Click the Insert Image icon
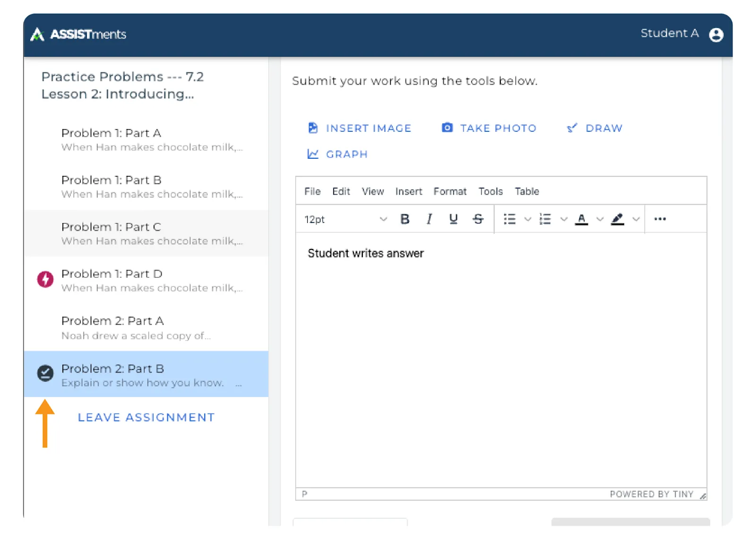Screen dimensions: 756x551 point(313,128)
